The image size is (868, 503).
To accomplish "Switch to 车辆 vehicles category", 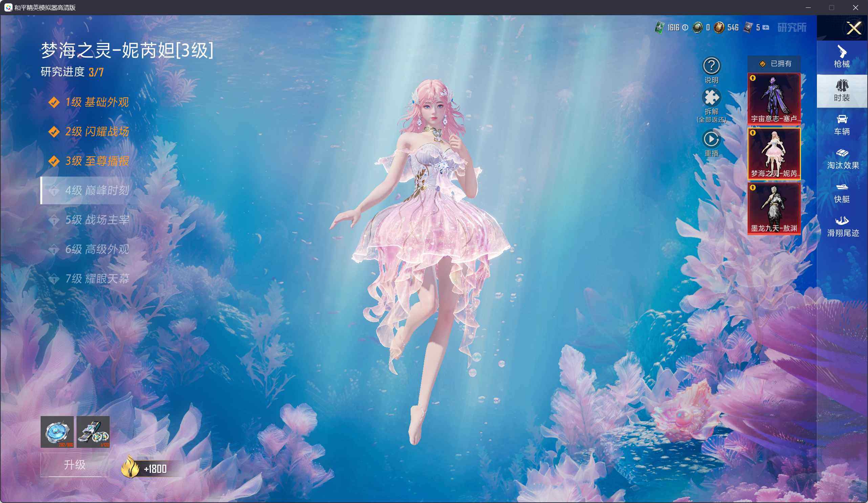I will [842, 124].
